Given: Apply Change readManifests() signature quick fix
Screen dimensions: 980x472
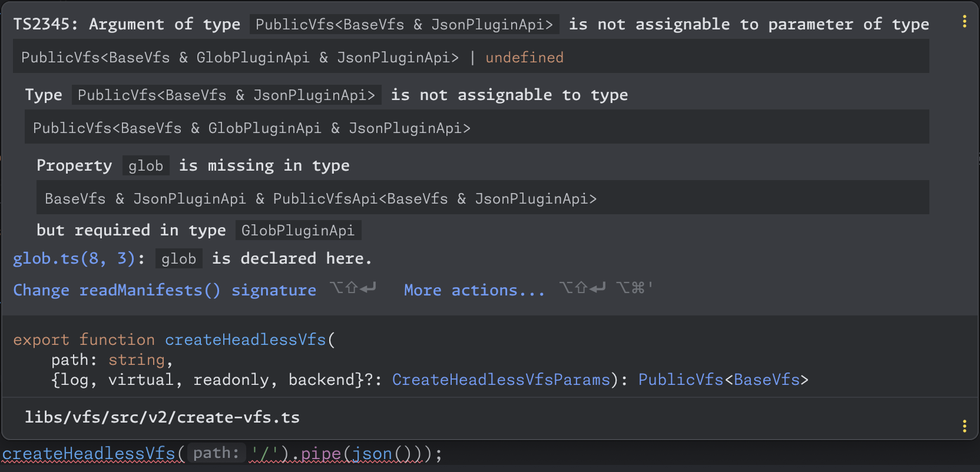Looking at the screenshot, I should pos(164,290).
